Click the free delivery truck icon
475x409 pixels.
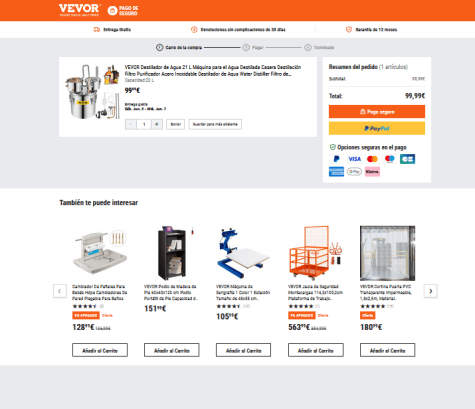[x=97, y=30]
